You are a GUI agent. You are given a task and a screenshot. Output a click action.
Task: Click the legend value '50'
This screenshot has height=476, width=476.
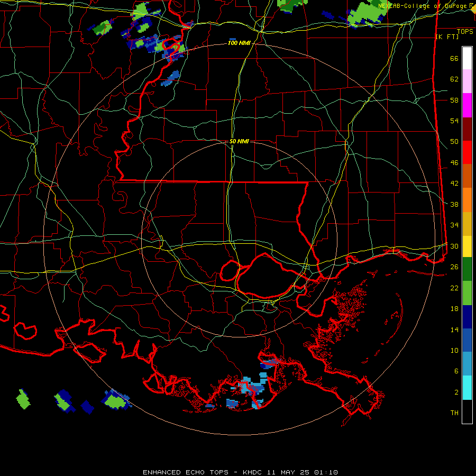454,142
